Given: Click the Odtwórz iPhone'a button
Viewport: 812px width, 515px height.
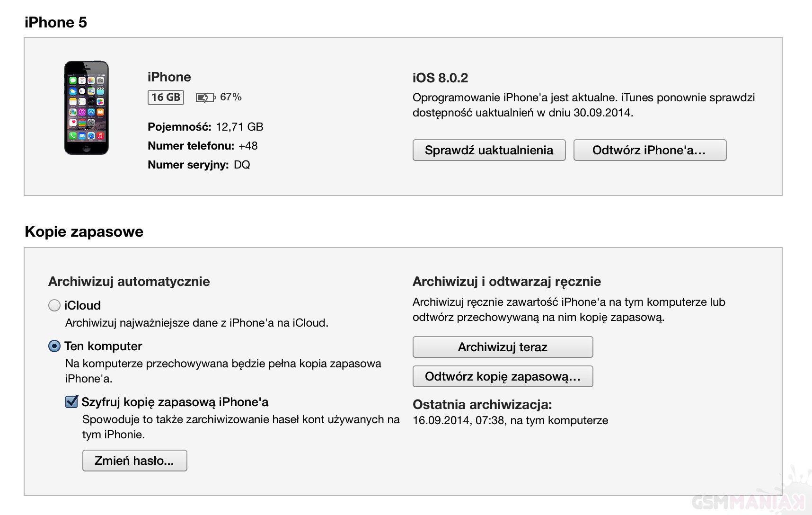Looking at the screenshot, I should (x=649, y=150).
